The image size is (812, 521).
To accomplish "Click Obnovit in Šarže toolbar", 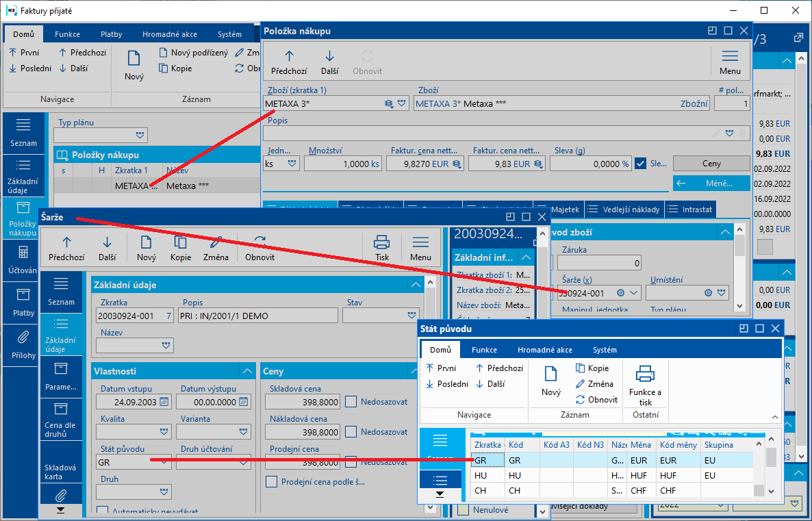I will (259, 248).
